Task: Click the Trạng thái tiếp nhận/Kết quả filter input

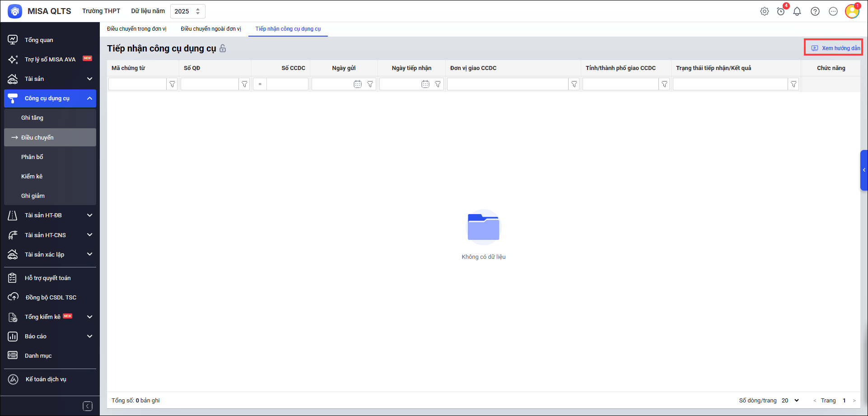Action: 731,84
